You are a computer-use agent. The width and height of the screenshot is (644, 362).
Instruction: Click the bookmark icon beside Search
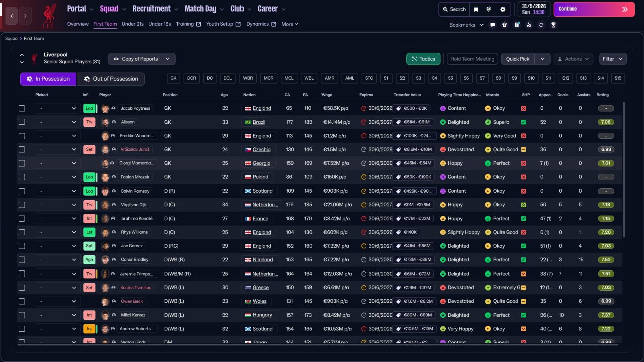point(476,9)
